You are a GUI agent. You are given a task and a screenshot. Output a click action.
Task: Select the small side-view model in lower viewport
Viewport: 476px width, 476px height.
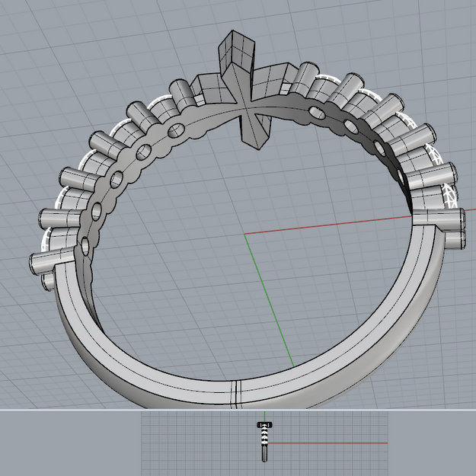[264, 442]
